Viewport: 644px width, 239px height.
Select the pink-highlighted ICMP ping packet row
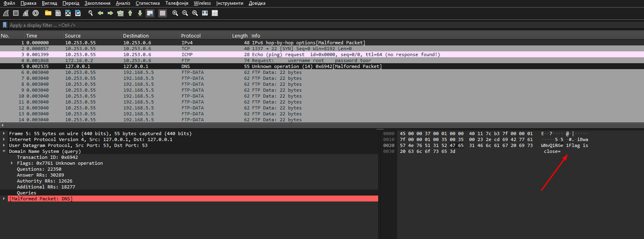(198, 55)
